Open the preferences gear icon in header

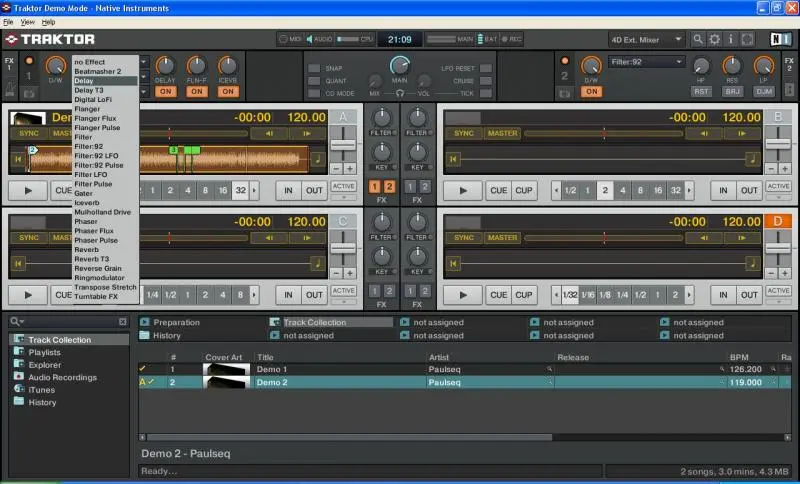click(715, 39)
